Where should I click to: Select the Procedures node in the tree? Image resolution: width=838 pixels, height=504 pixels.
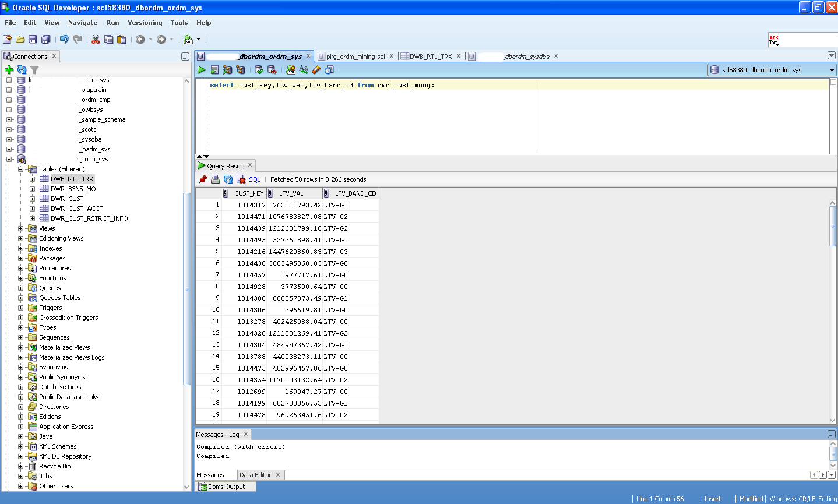click(55, 268)
